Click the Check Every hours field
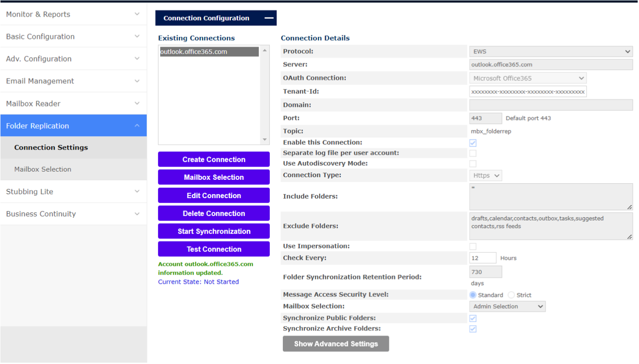 tap(482, 258)
